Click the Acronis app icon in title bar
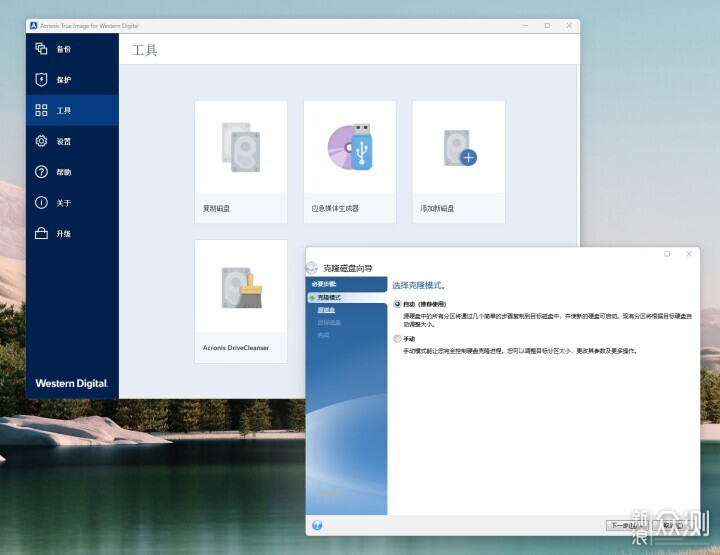Image resolution: width=720 pixels, height=555 pixels. 34,26
